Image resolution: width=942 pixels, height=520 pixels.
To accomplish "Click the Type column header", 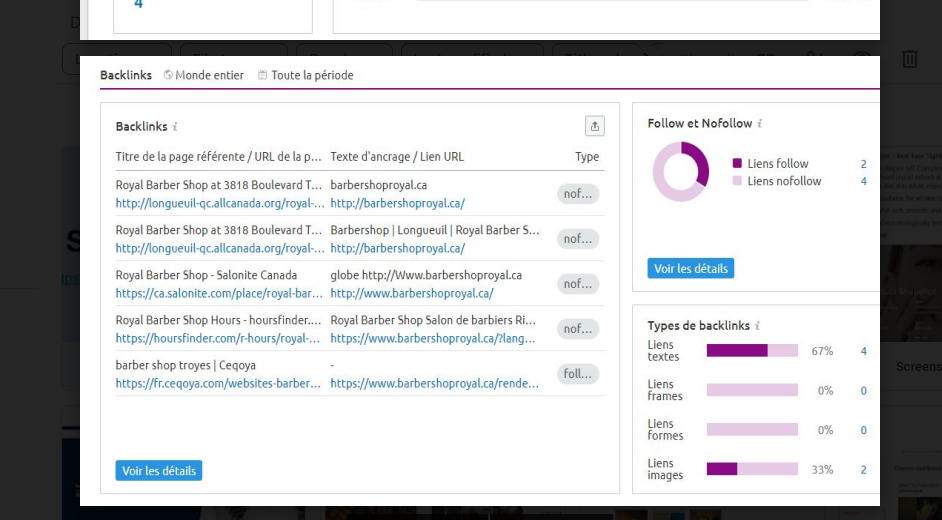I will coord(587,157).
